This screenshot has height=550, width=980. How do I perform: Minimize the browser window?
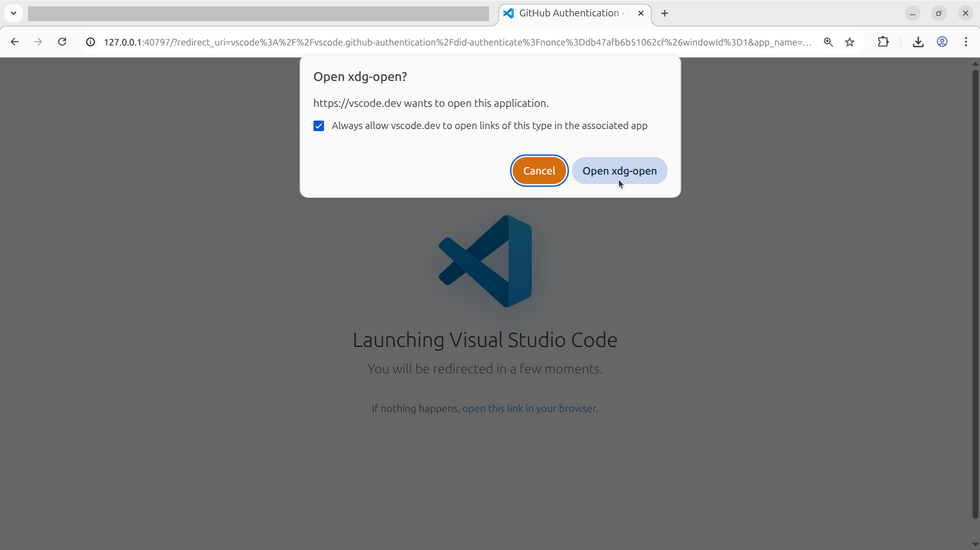[x=913, y=13]
